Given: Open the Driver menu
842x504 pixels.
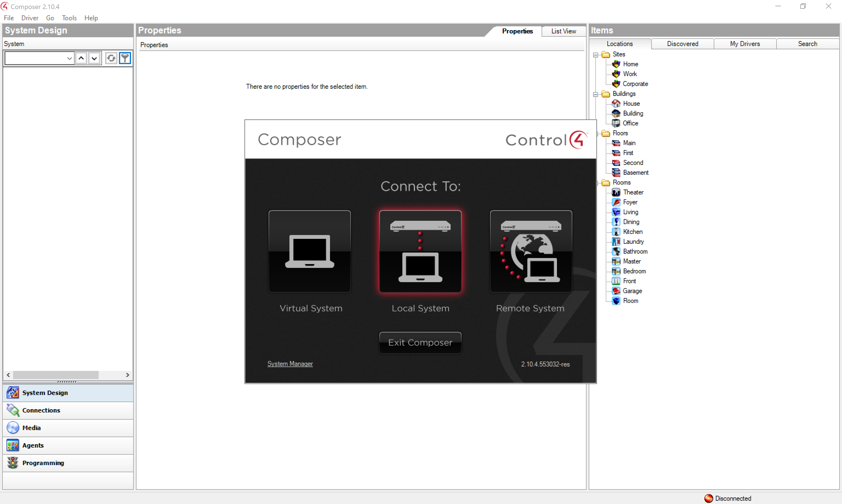Looking at the screenshot, I should pyautogui.click(x=30, y=18).
